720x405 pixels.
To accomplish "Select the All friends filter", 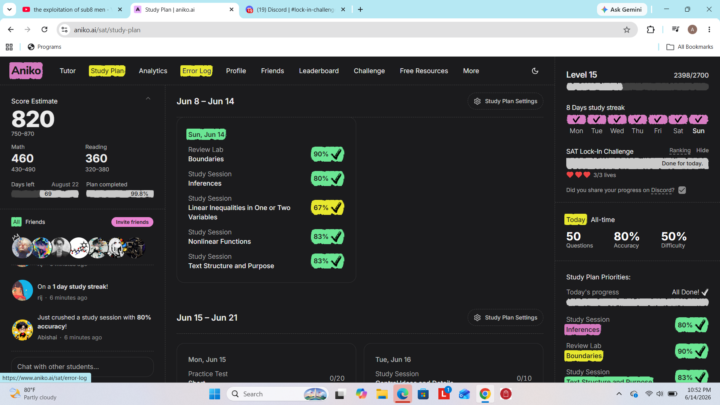I will tap(16, 222).
